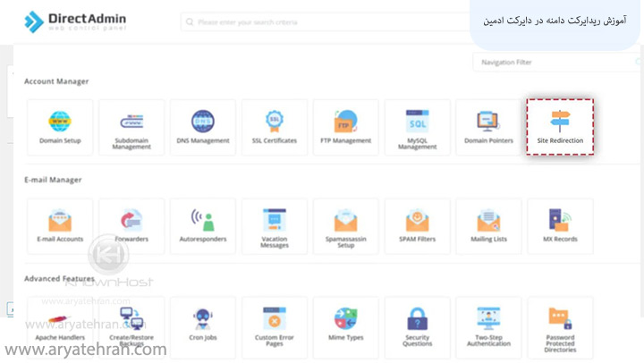The height and width of the screenshot is (363, 644).
Task: Click the Navigation Filter field
Action: pyautogui.click(x=555, y=63)
